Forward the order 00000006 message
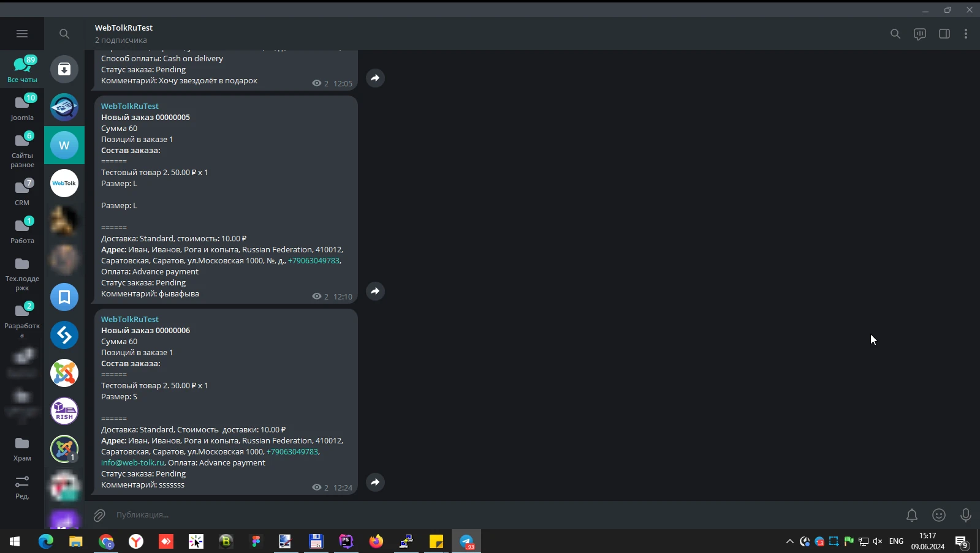This screenshot has width=980, height=553. [x=375, y=482]
